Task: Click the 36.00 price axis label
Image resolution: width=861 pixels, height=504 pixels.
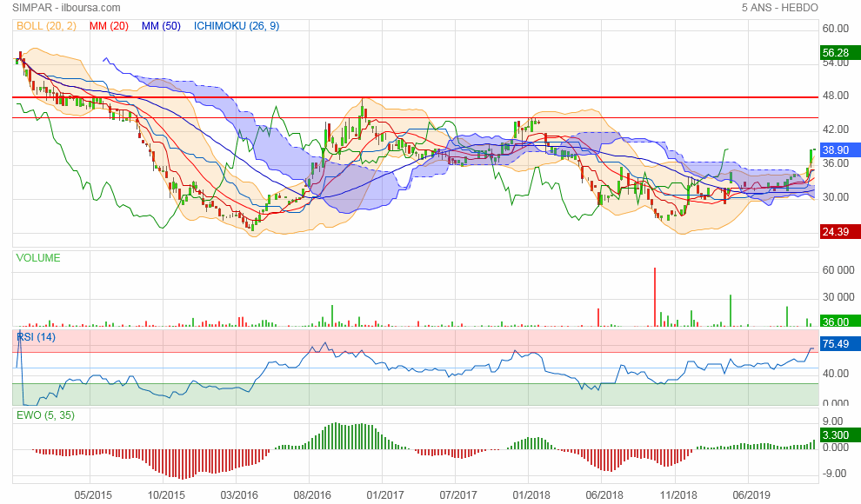Action: [835, 162]
